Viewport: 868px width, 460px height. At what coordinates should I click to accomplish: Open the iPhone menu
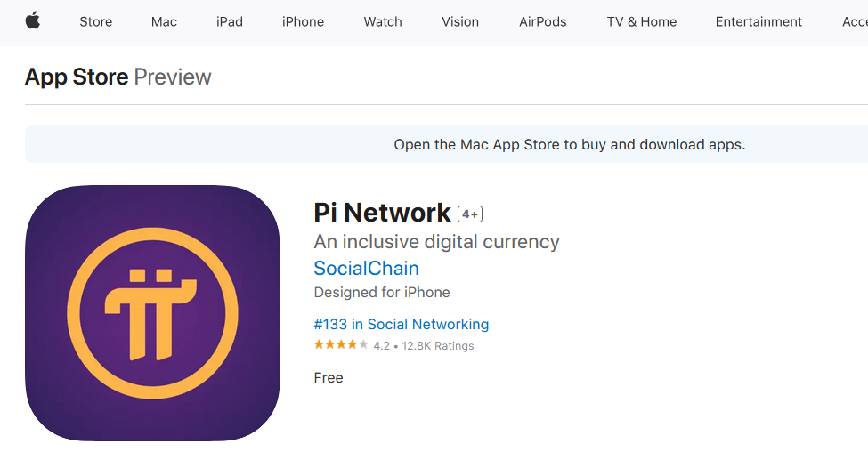pos(303,21)
